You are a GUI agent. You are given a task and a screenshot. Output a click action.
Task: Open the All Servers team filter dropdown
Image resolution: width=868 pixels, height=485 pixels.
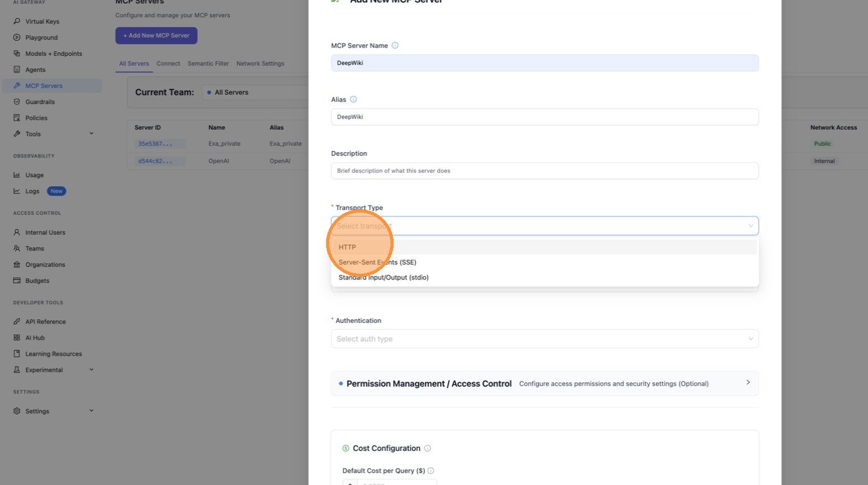[255, 92]
